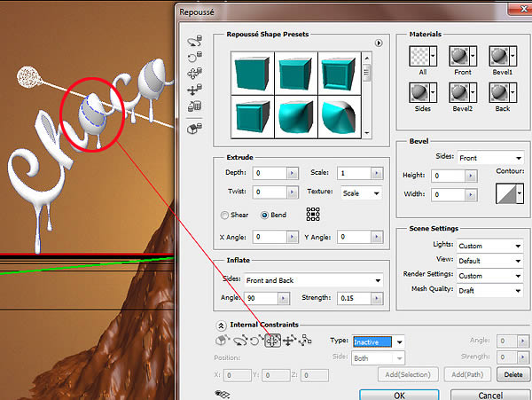Select the highlighted constraint pan tool icon
The height and width of the screenshot is (400, 532).
click(273, 341)
